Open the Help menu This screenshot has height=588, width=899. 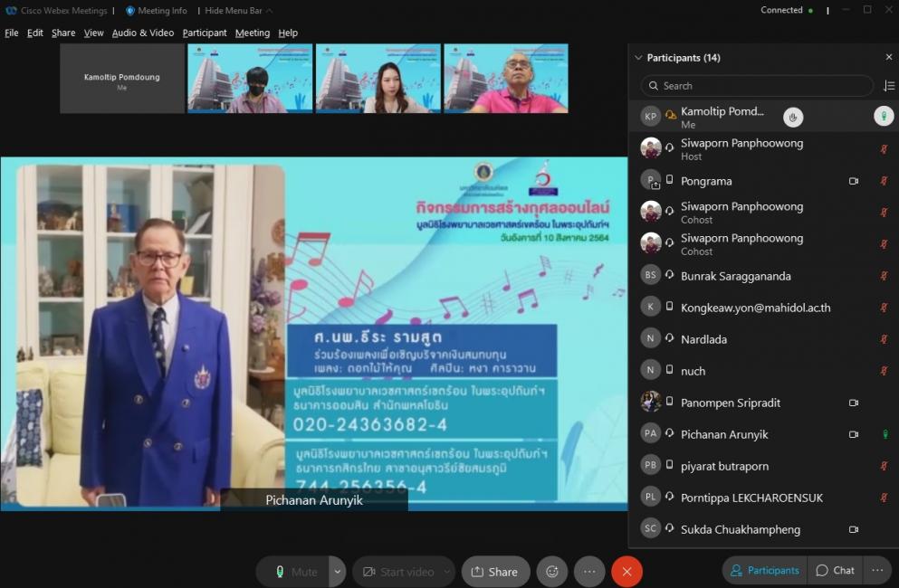(x=288, y=33)
